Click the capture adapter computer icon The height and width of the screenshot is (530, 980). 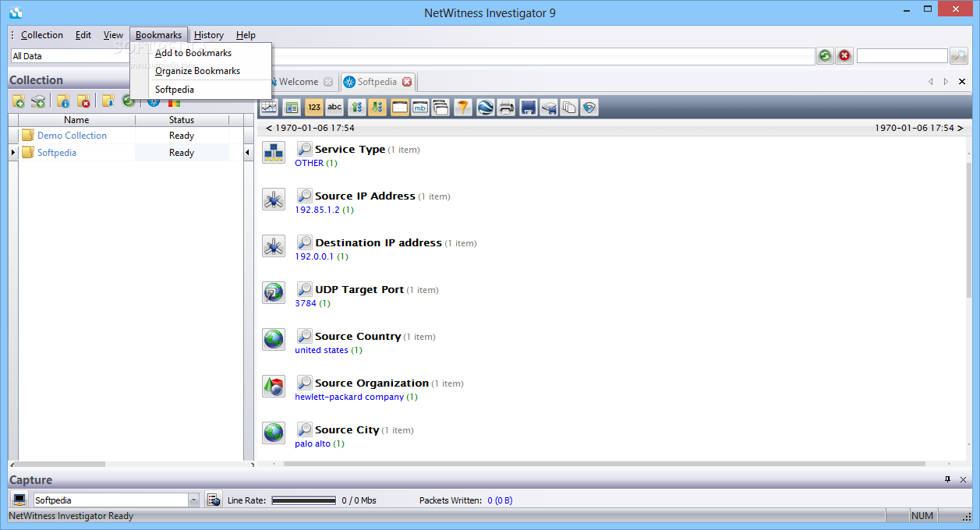click(19, 500)
